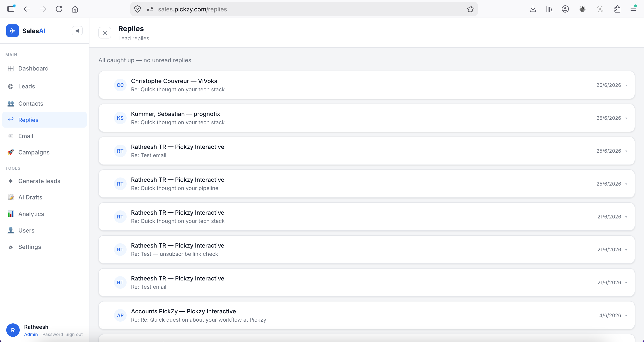Click the Leads target icon
The image size is (644, 342).
(11, 86)
